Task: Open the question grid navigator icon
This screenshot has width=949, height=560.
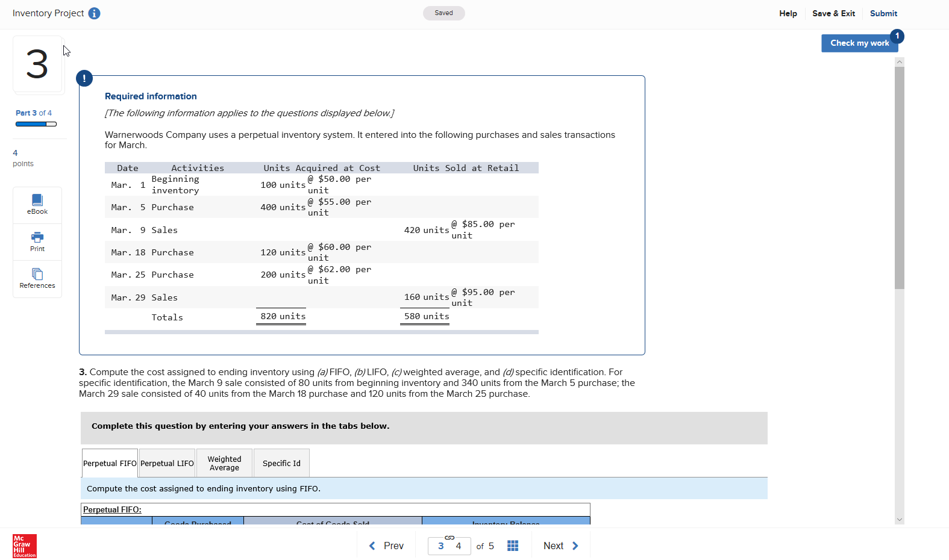Action: tap(513, 546)
